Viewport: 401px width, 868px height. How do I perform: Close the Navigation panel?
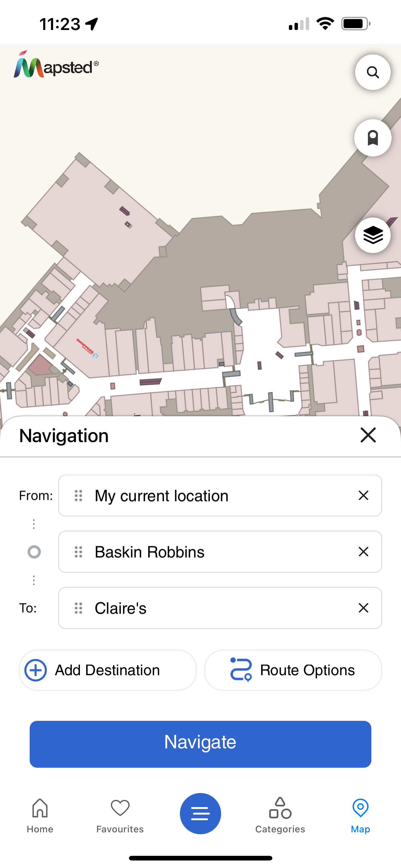click(368, 435)
